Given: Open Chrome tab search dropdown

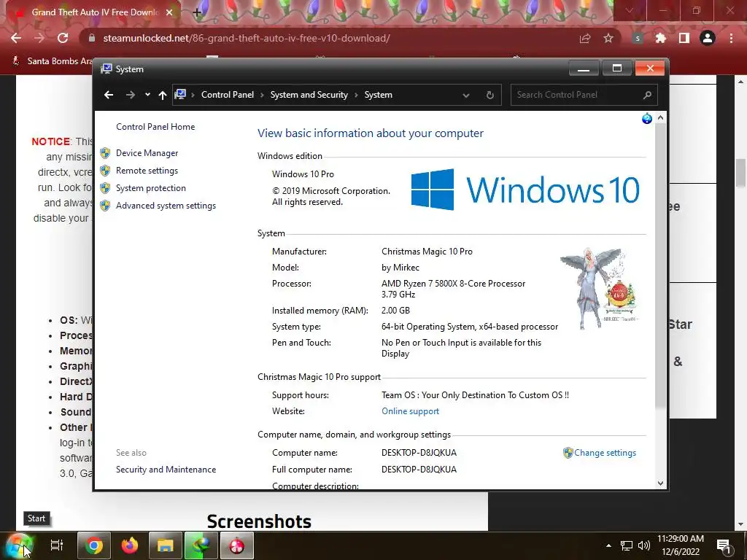Looking at the screenshot, I should [x=630, y=10].
